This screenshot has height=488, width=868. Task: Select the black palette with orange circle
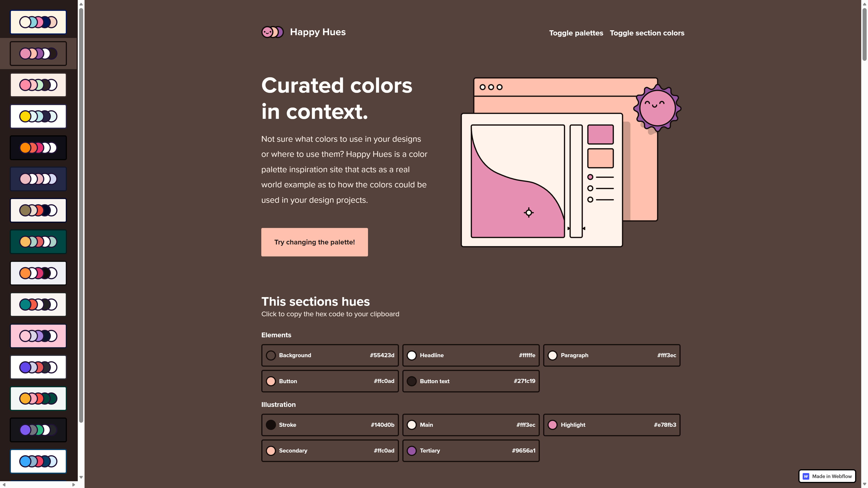pos(38,148)
